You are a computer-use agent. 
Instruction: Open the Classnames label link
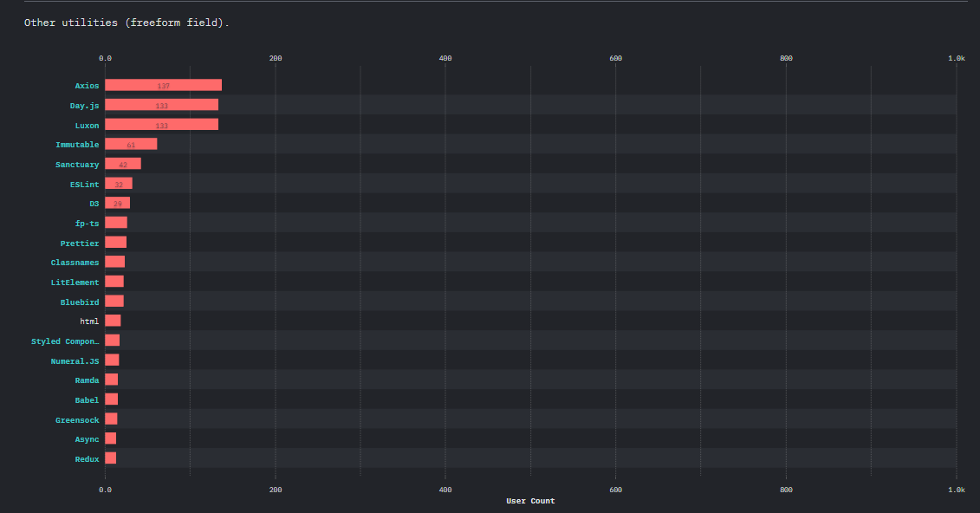tap(75, 263)
